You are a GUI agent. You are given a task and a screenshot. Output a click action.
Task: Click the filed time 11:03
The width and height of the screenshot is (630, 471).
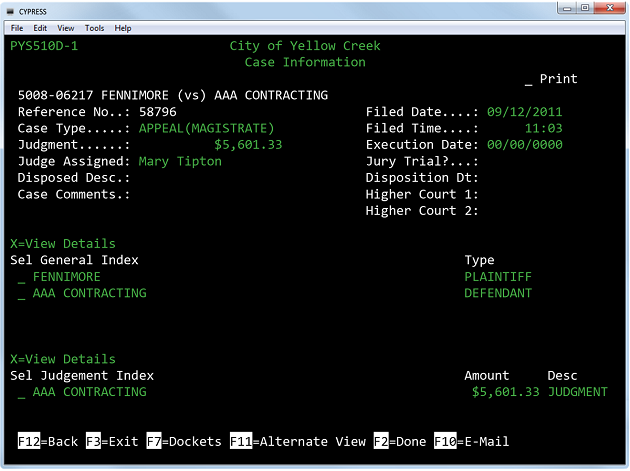[544, 128]
